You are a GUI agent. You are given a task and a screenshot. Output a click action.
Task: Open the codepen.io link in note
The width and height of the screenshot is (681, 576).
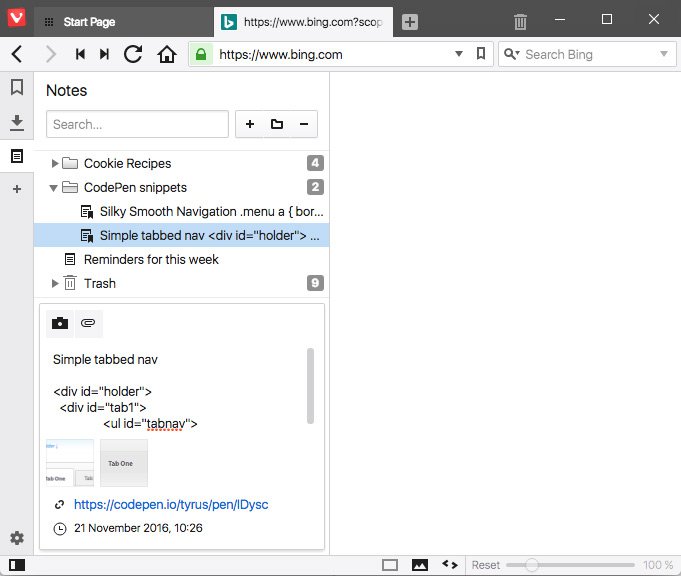point(171,505)
